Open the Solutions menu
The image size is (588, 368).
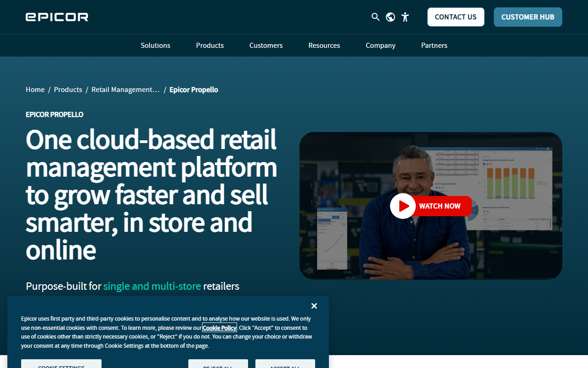tap(155, 46)
